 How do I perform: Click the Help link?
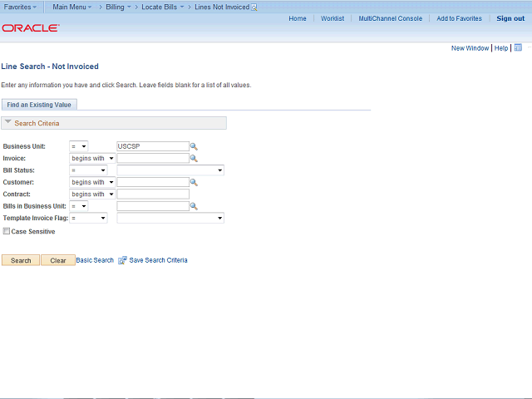[500, 48]
